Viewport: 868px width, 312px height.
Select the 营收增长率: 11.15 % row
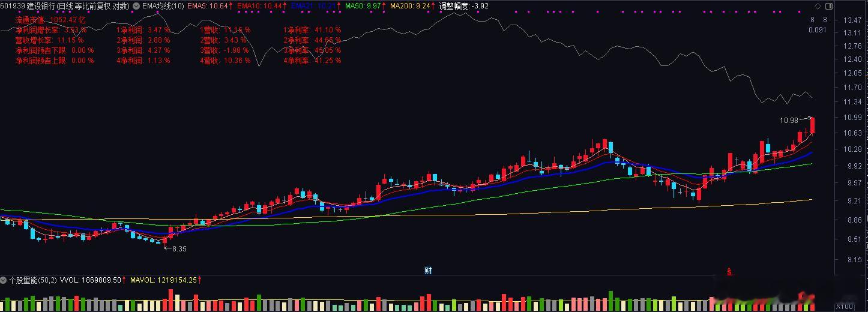49,40
